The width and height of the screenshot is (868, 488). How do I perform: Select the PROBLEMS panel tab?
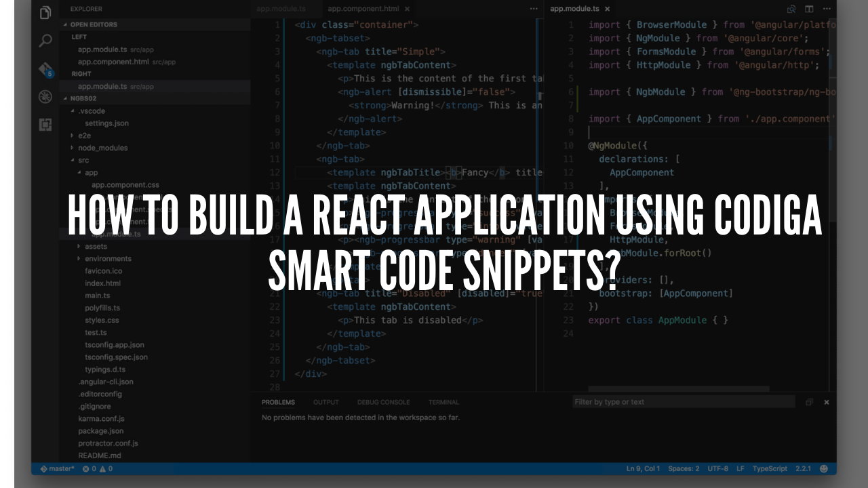(278, 402)
